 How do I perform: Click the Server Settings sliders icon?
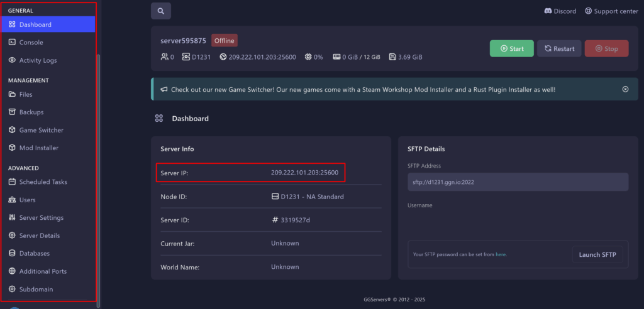(13, 217)
